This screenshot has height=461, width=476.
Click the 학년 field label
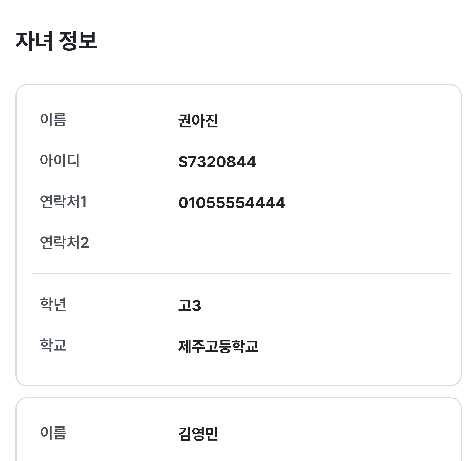click(x=53, y=304)
